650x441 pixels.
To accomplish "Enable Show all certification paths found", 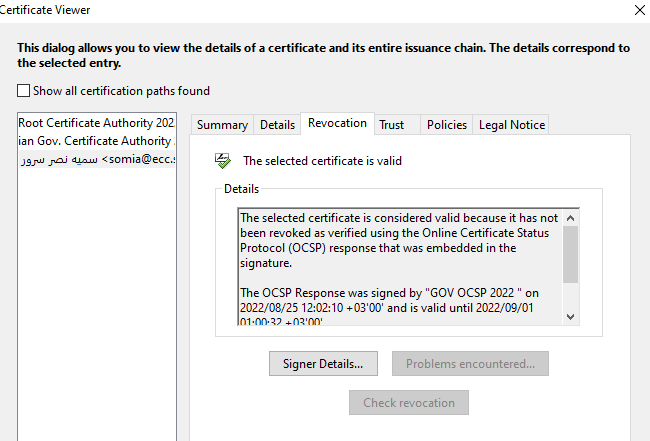I will (24, 91).
